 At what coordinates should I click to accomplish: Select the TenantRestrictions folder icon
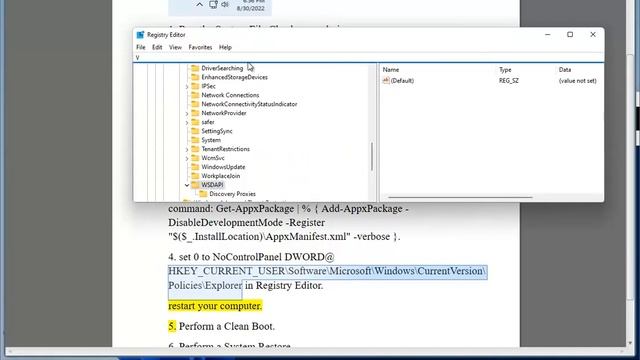pyautogui.click(x=195, y=149)
